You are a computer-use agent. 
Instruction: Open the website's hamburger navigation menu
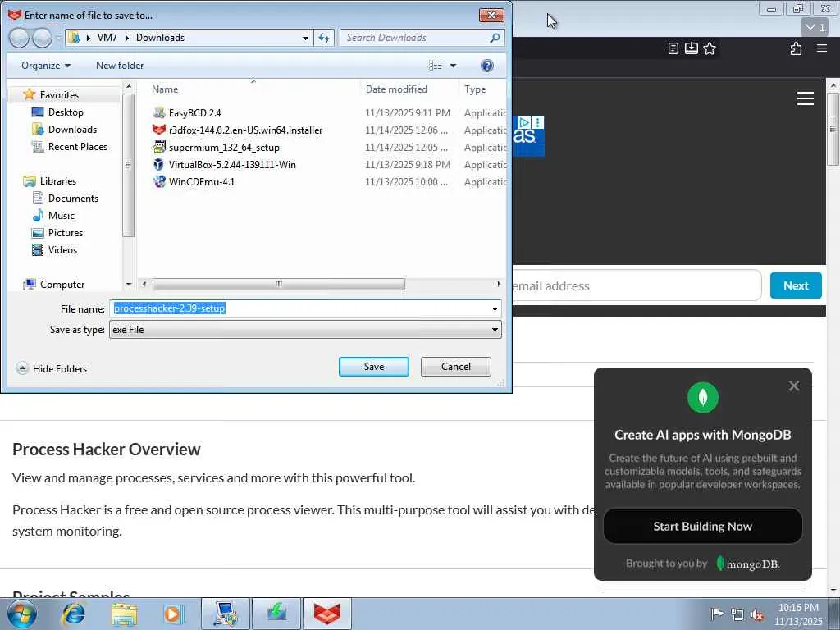806,98
